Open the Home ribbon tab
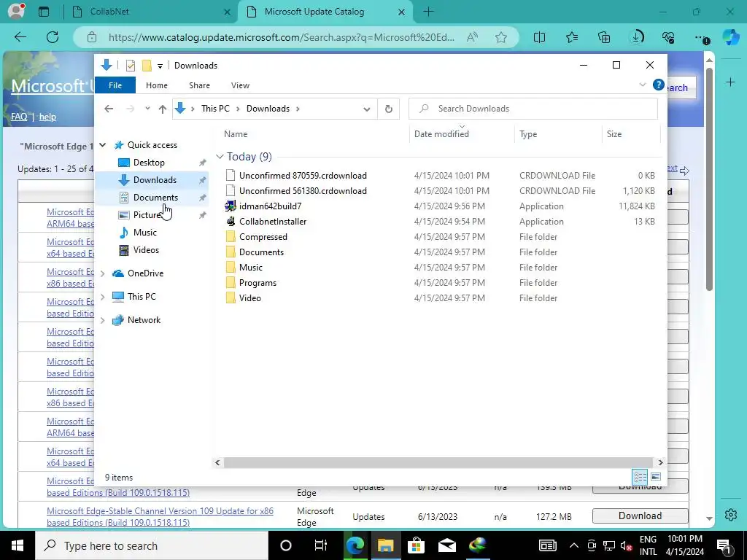 (157, 85)
